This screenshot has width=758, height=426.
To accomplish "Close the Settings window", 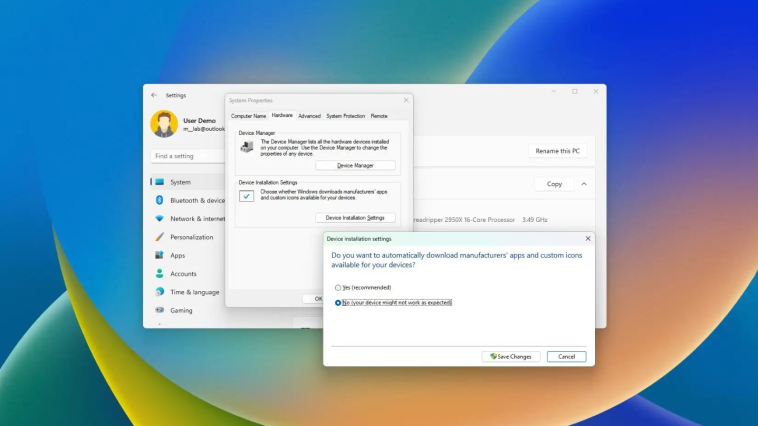I will [x=596, y=91].
